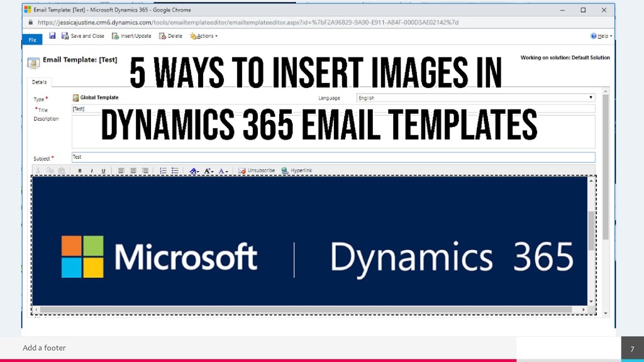Center align the text
Image resolution: width=644 pixels, height=362 pixels.
point(133,171)
